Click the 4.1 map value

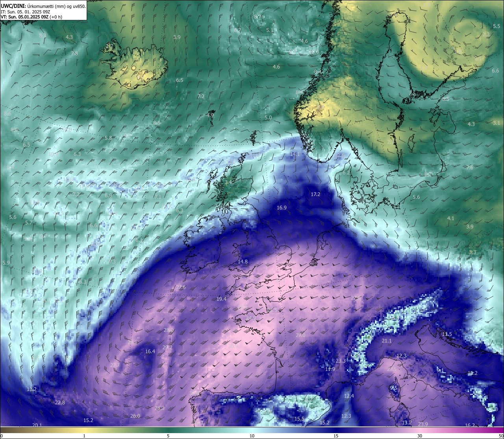450,218
